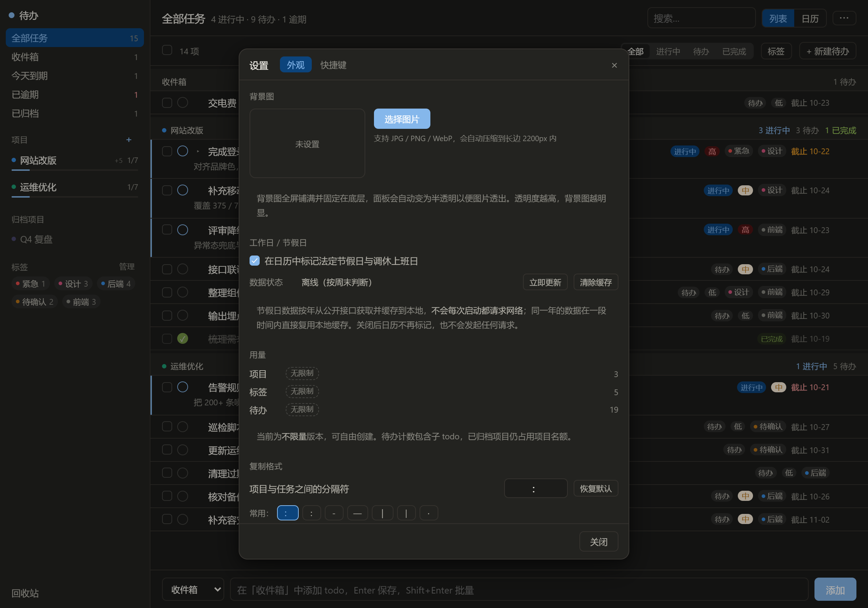Choose the middle dot separator chip
868x608 pixels.
(x=429, y=513)
